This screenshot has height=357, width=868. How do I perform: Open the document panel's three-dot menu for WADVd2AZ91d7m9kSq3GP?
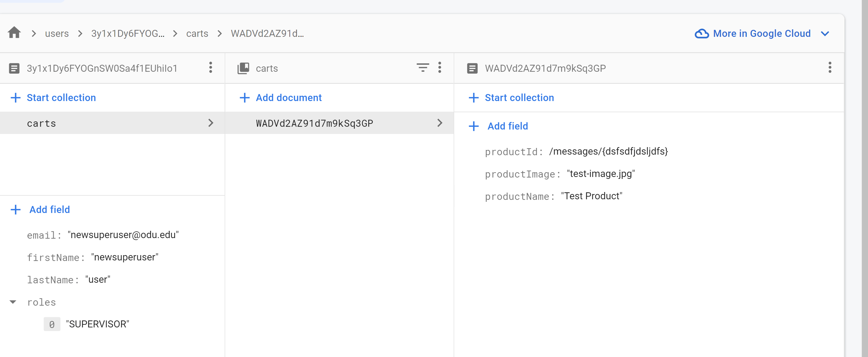[x=830, y=68]
